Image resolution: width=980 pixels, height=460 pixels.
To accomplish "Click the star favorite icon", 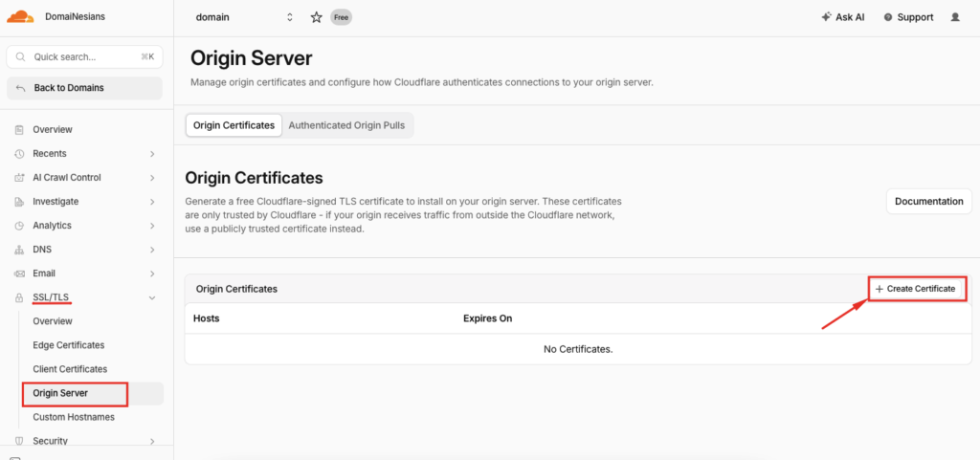I will click(x=316, y=17).
